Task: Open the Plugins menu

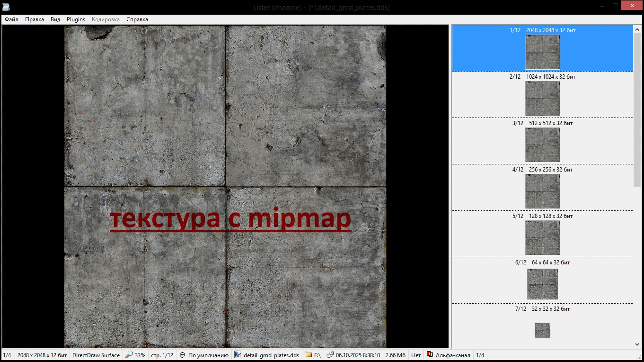Action: click(76, 19)
